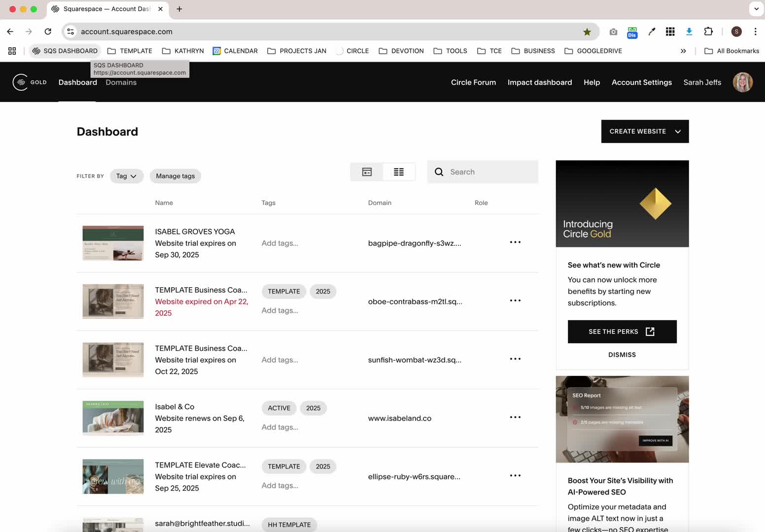The width and height of the screenshot is (765, 532).
Task: Open the TEMPLATE bookmarks folder
Action: pos(130,51)
